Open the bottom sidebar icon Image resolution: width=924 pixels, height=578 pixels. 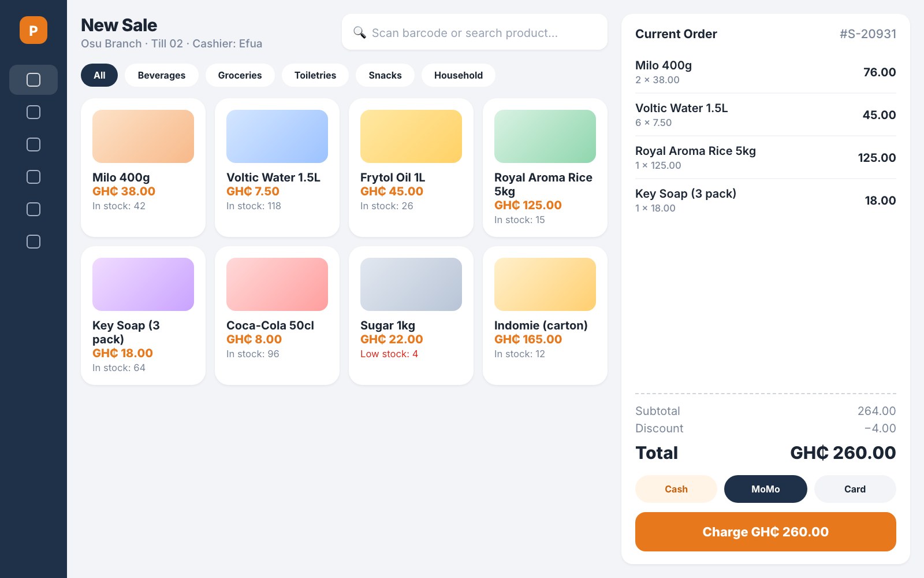click(x=33, y=242)
